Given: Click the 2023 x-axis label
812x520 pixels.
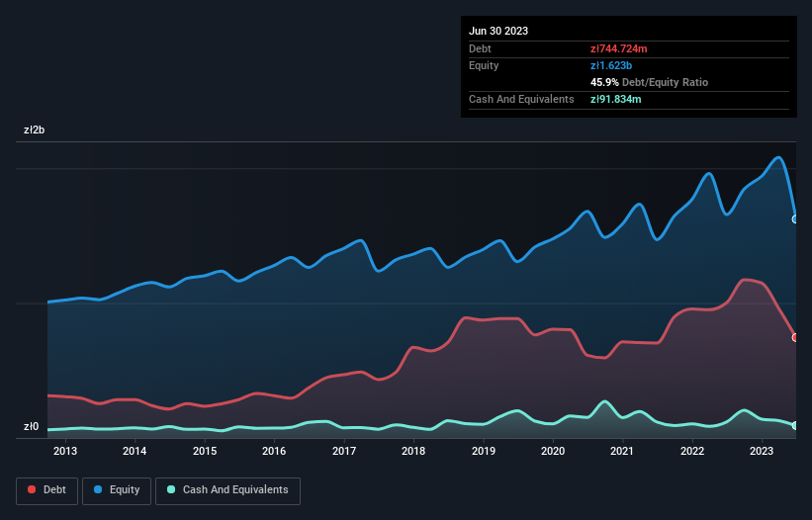Looking at the screenshot, I should pyautogui.click(x=762, y=451).
